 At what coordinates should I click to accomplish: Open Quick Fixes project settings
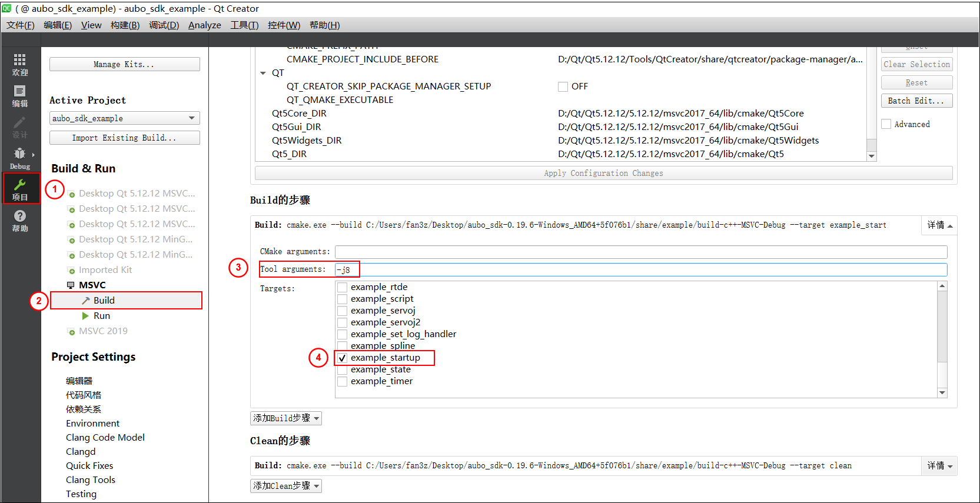[89, 466]
